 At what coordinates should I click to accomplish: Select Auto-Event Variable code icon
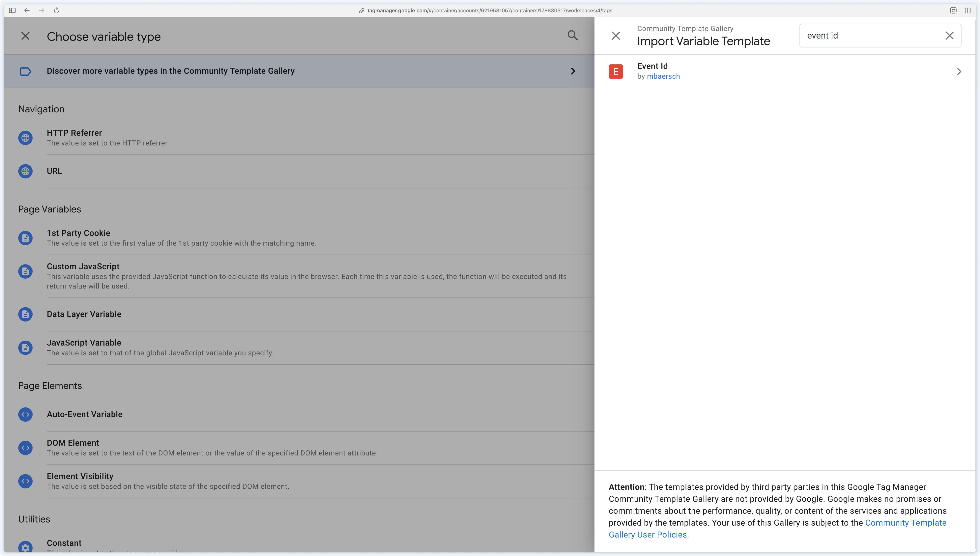[25, 414]
